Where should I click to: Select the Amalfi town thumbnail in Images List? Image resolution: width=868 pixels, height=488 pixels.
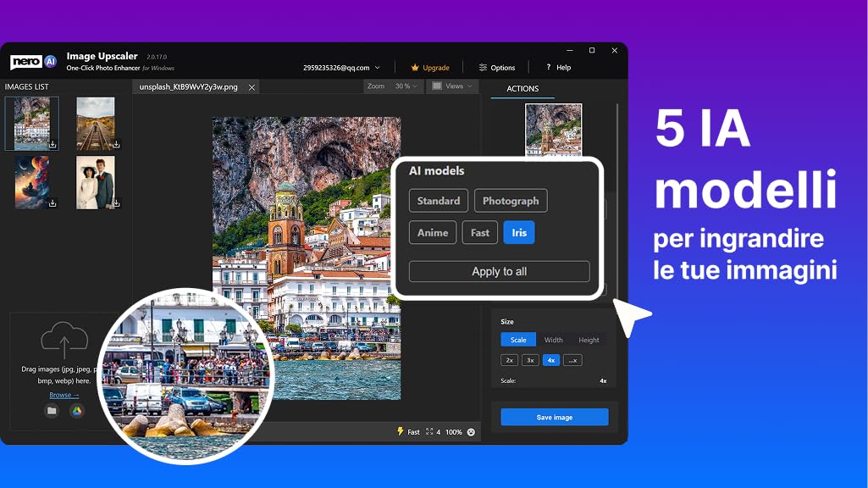pyautogui.click(x=31, y=124)
